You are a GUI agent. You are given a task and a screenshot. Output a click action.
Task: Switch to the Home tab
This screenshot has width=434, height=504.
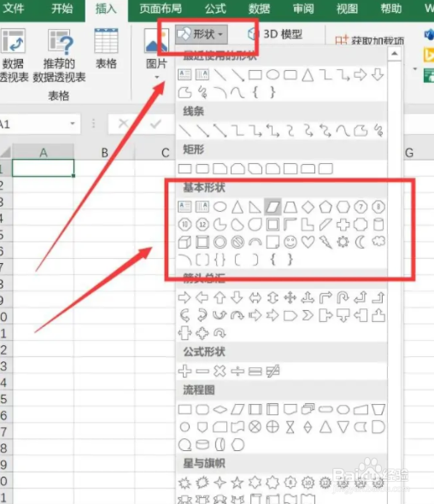coord(62,8)
